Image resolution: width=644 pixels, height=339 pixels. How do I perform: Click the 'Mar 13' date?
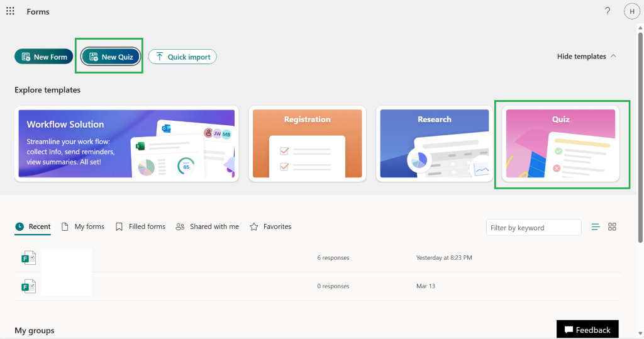[x=426, y=286]
